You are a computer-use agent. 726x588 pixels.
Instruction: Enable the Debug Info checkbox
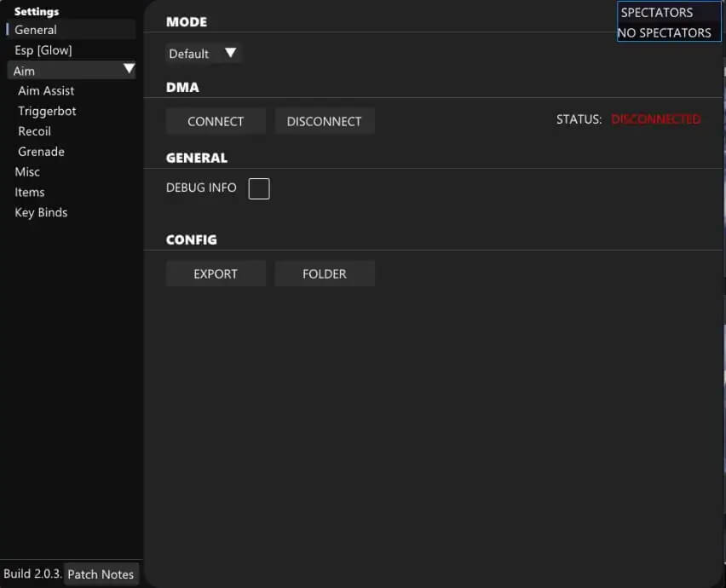coord(259,188)
